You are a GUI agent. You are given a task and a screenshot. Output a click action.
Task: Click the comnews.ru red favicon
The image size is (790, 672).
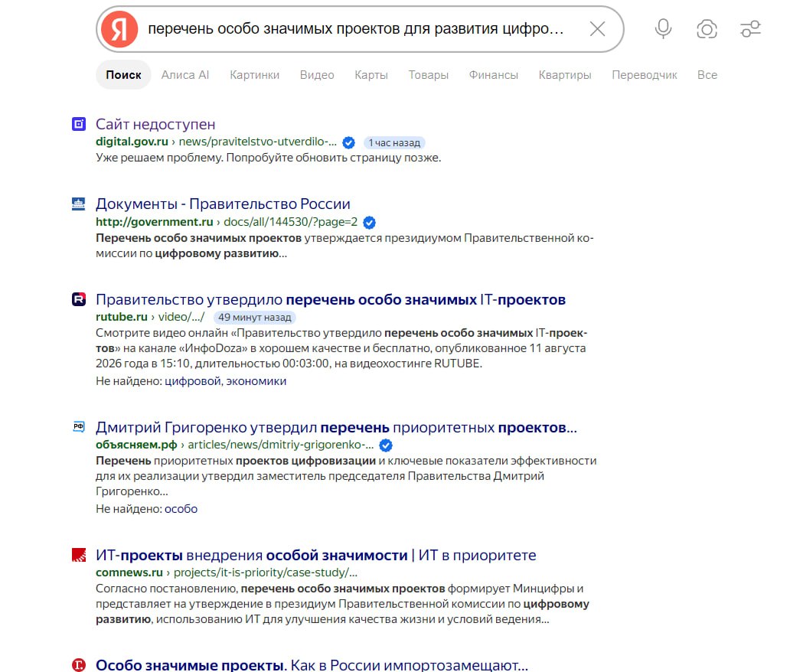pyautogui.click(x=79, y=555)
